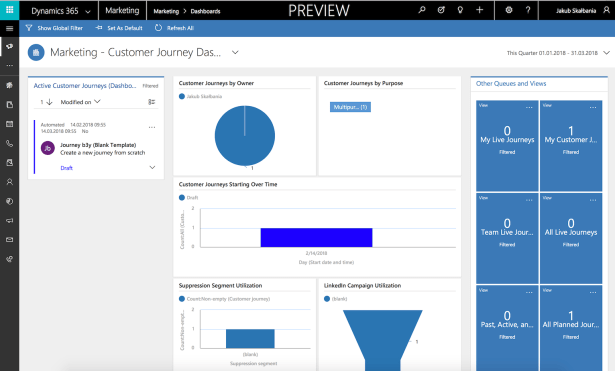Open the person contact icon in sidebar

point(9,182)
